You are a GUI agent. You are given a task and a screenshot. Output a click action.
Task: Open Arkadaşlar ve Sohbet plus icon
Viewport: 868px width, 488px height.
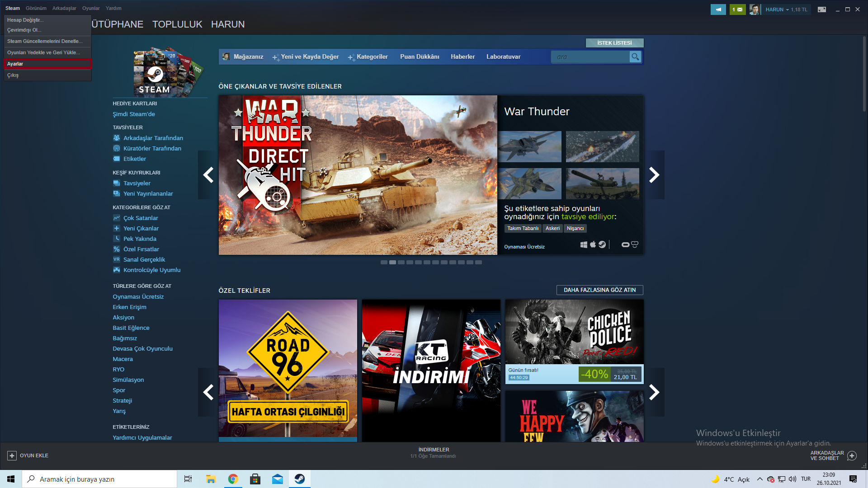tap(852, 455)
